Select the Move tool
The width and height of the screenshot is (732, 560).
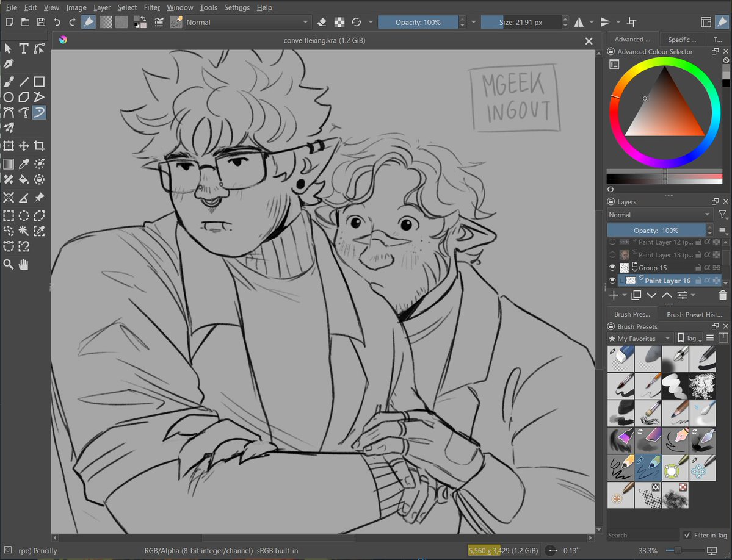[24, 146]
